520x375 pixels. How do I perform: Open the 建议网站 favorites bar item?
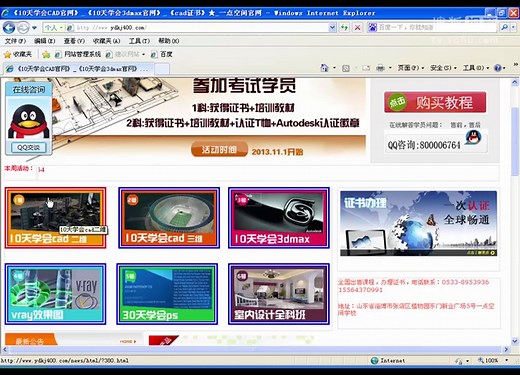click(x=125, y=54)
